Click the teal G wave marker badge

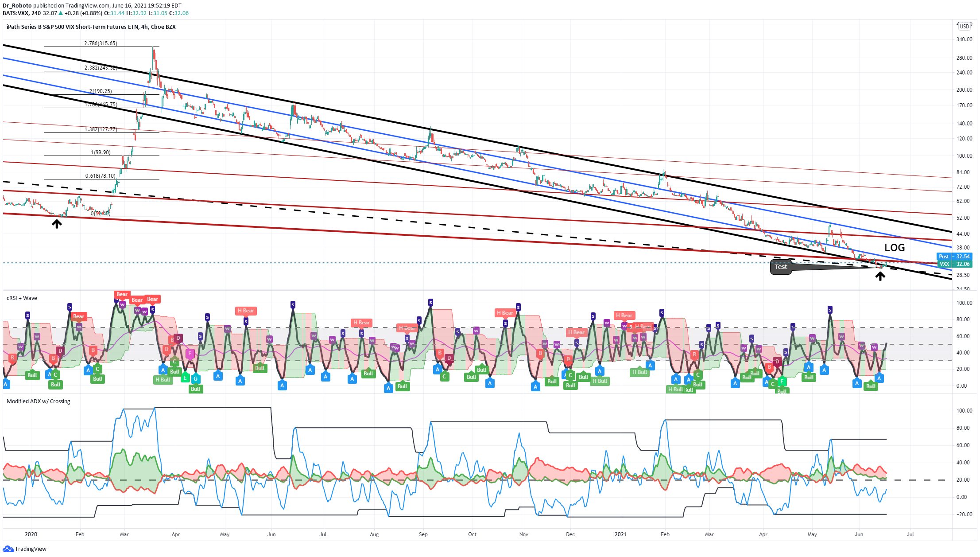195,379
